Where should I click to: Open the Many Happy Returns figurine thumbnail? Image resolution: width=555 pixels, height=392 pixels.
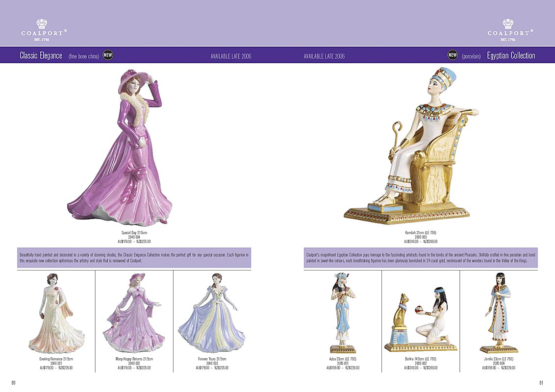coord(133,314)
